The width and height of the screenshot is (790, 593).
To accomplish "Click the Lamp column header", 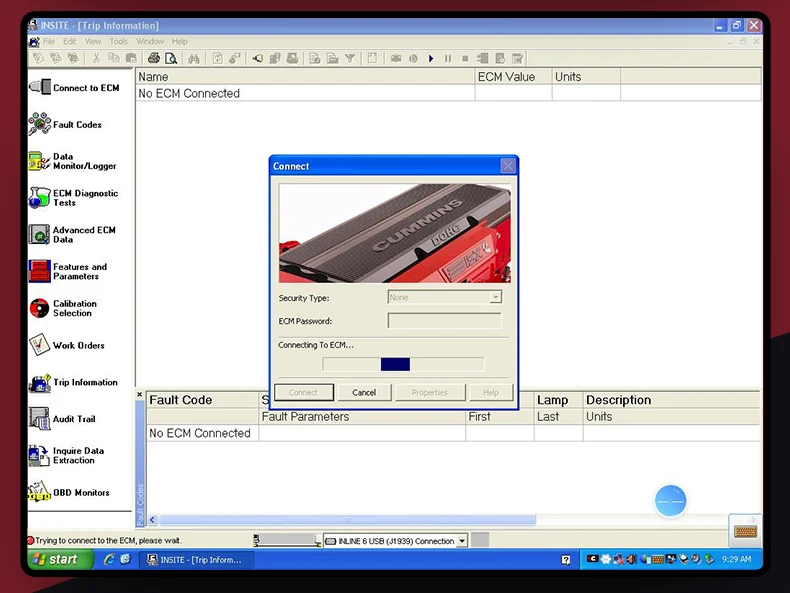I will click(x=559, y=400).
